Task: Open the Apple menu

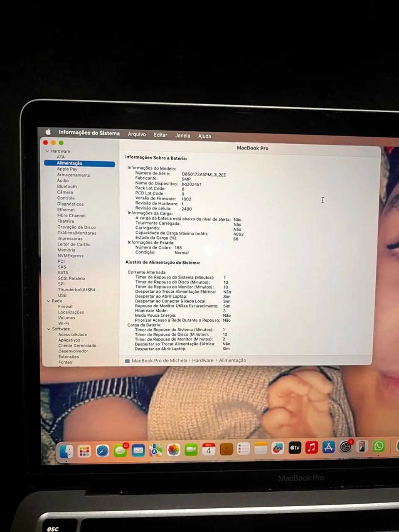Action: 48,132
